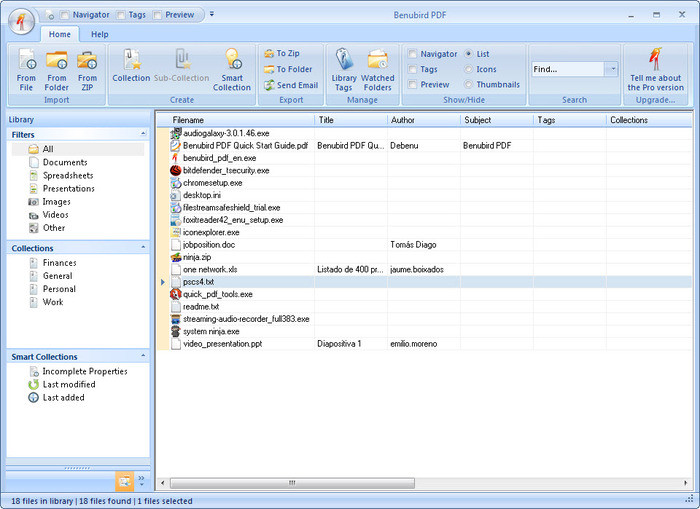Toggle Preview checkbox in ribbon Show/Hide group
Image resolution: width=700 pixels, height=509 pixels.
[x=413, y=84]
